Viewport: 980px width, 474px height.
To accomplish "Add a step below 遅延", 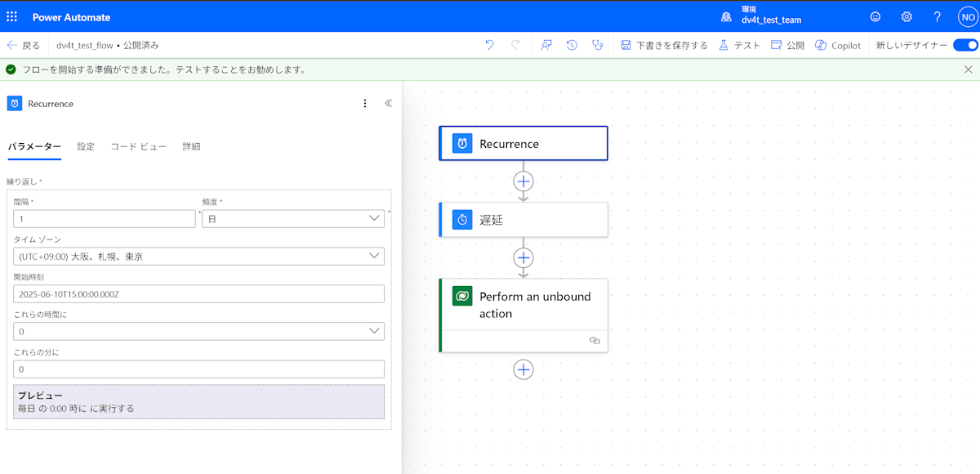I will [x=523, y=257].
